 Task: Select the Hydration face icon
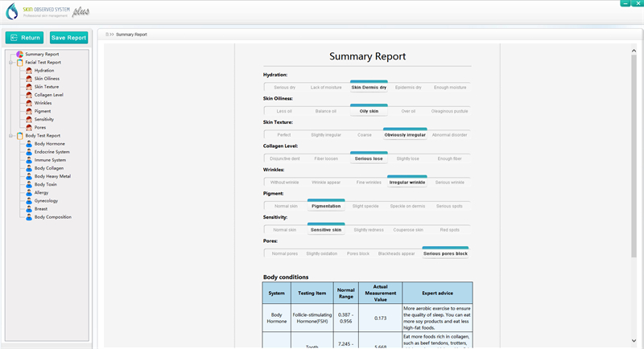(29, 71)
